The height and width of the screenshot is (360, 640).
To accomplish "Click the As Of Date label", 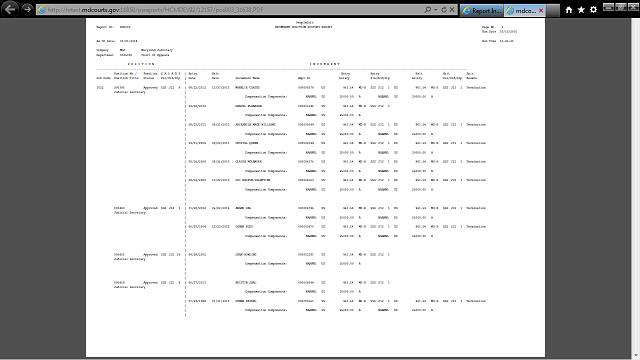I will (x=105, y=41).
